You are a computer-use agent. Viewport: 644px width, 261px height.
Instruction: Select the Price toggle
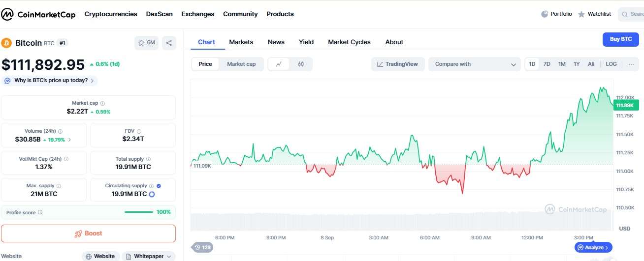point(205,64)
